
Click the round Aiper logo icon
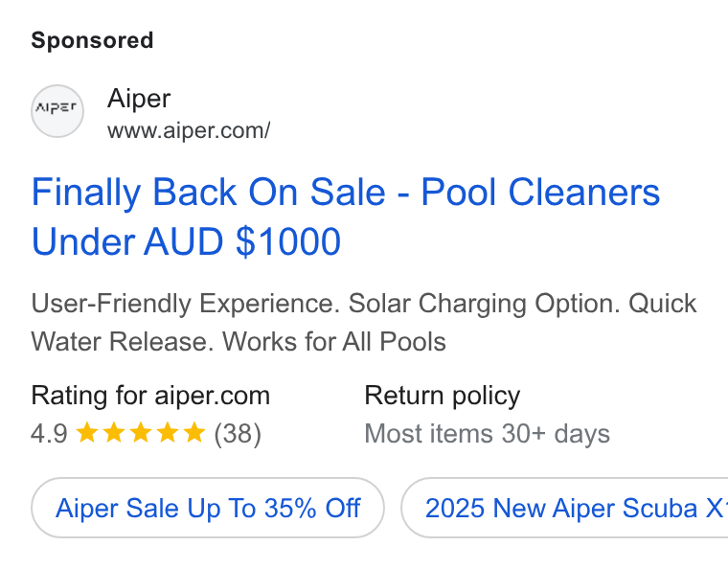[57, 111]
